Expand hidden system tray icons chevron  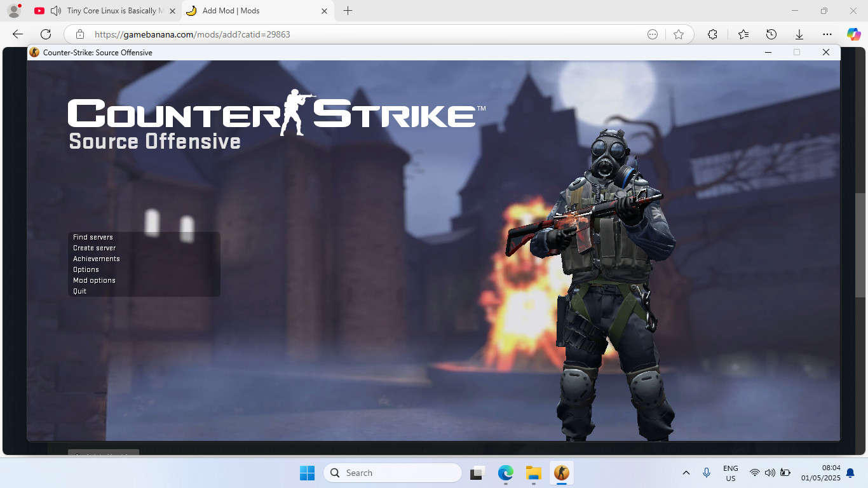tap(686, 473)
